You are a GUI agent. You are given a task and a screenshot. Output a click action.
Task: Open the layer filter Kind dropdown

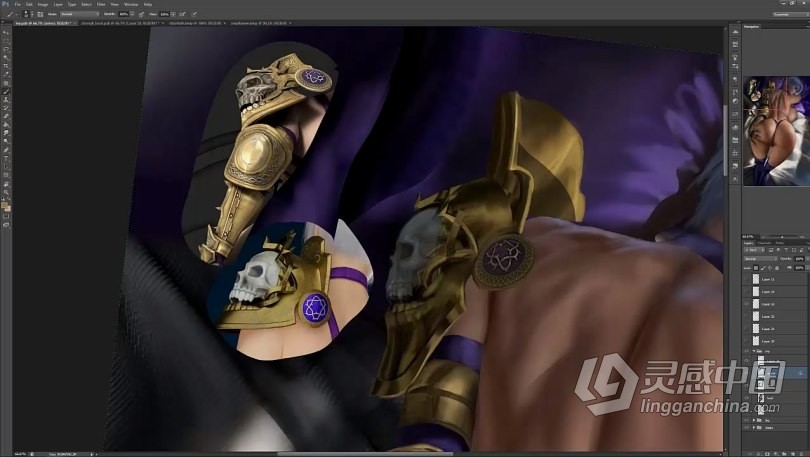(x=754, y=250)
